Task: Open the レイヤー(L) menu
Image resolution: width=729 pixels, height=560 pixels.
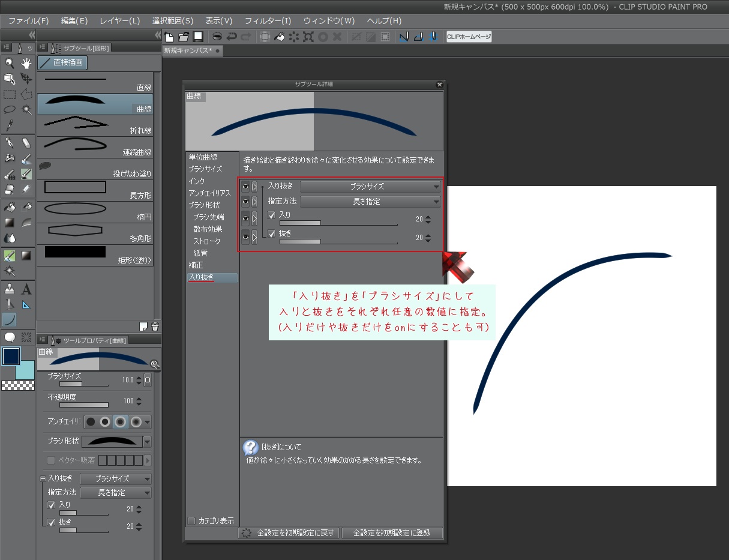Action: [119, 21]
